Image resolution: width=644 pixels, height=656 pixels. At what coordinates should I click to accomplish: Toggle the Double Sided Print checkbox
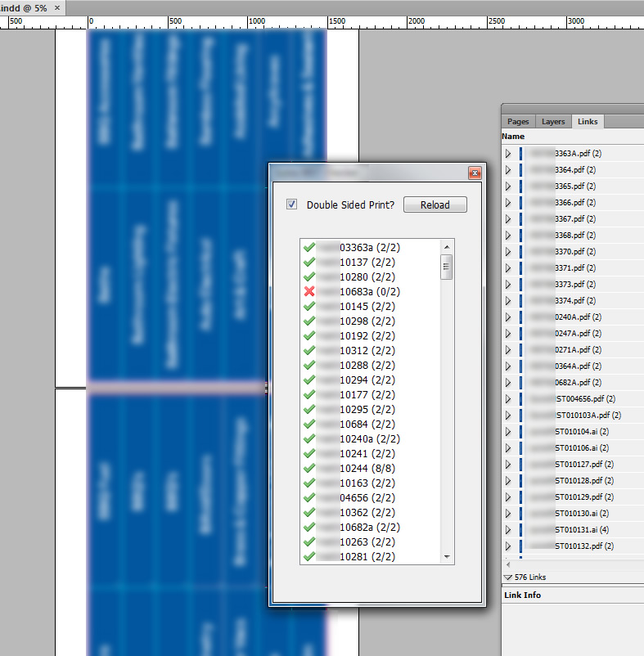(291, 204)
